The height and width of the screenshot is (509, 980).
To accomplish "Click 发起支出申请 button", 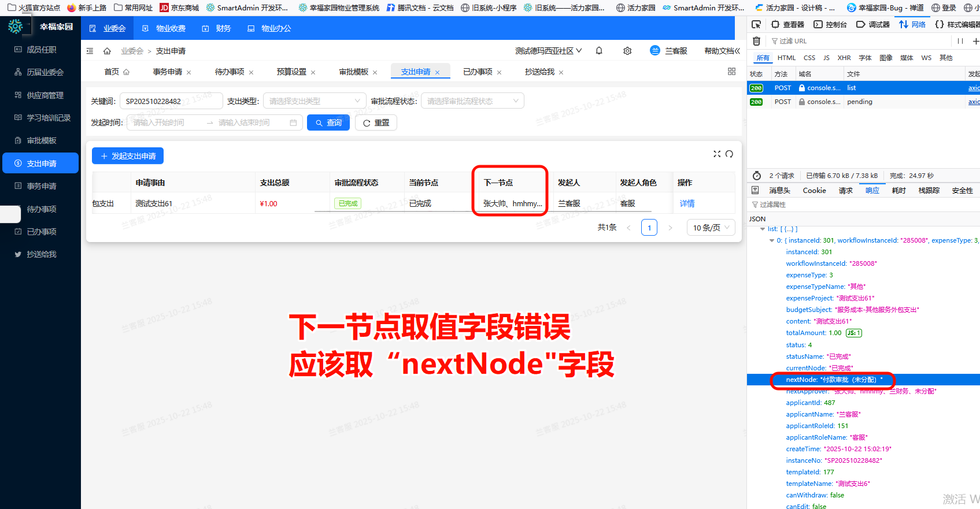I will [x=128, y=156].
